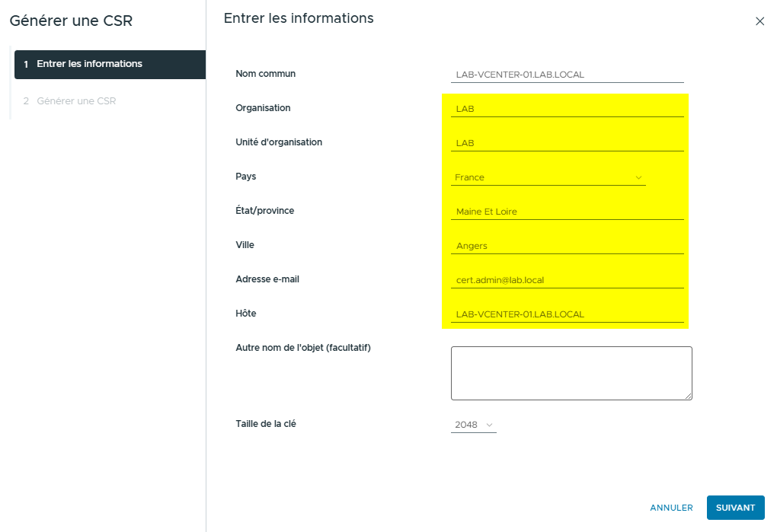Viewport: 777px width, 532px height.
Task: Click the Hôte input field
Action: (567, 314)
